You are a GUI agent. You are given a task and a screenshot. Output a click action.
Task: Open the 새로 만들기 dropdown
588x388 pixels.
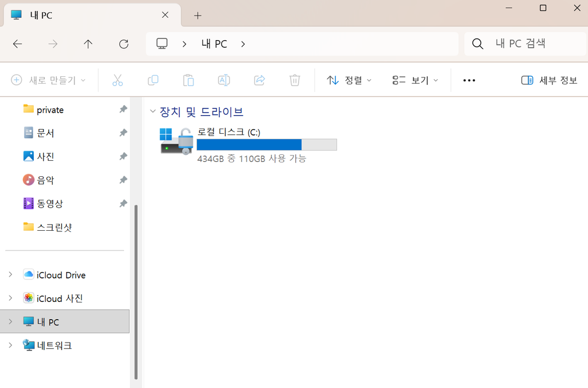(48, 80)
